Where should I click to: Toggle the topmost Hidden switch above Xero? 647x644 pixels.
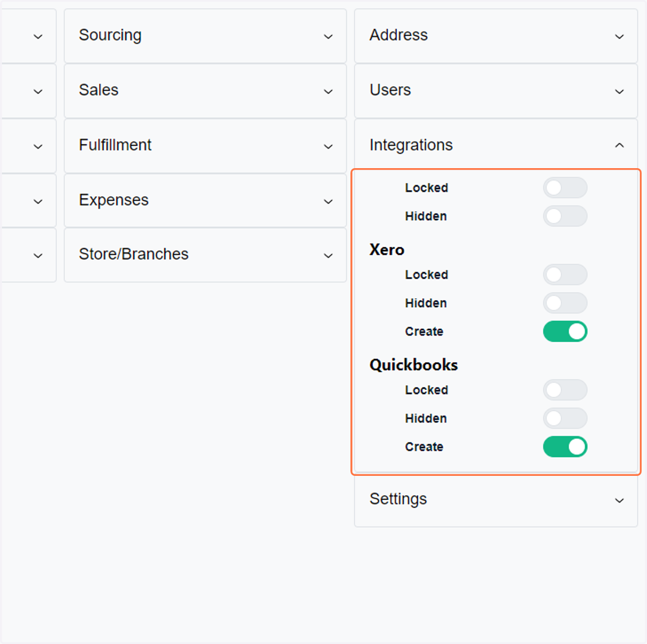coord(565,216)
